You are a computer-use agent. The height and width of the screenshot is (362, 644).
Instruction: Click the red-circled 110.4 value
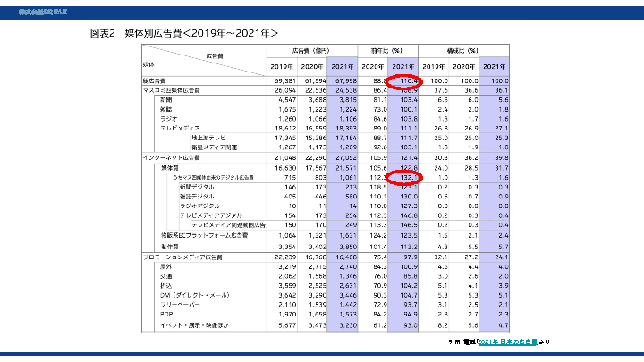pyautogui.click(x=407, y=82)
